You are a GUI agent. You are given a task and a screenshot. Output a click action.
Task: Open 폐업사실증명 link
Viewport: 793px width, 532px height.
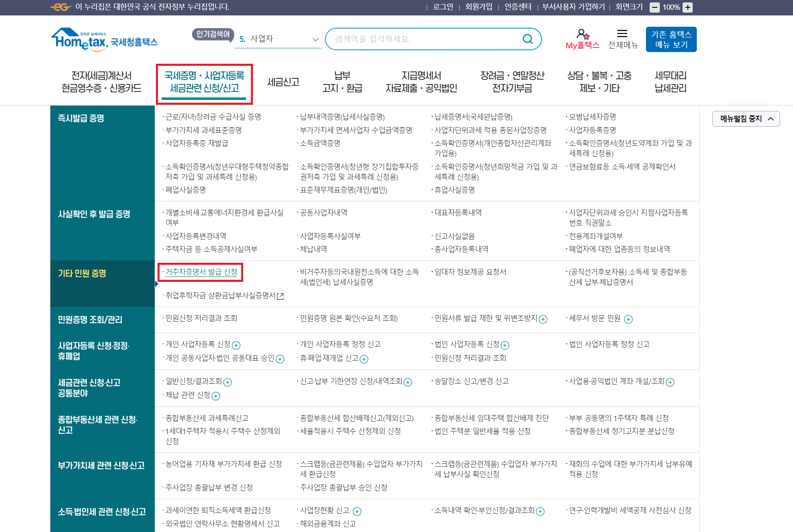tap(186, 190)
